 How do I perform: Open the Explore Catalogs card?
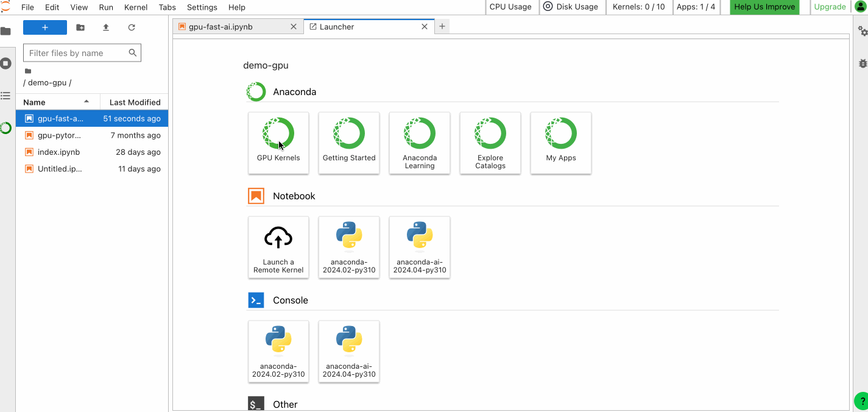pos(490,143)
